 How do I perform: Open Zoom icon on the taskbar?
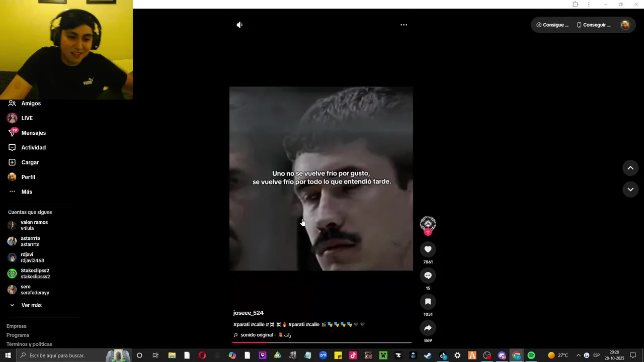point(323,355)
